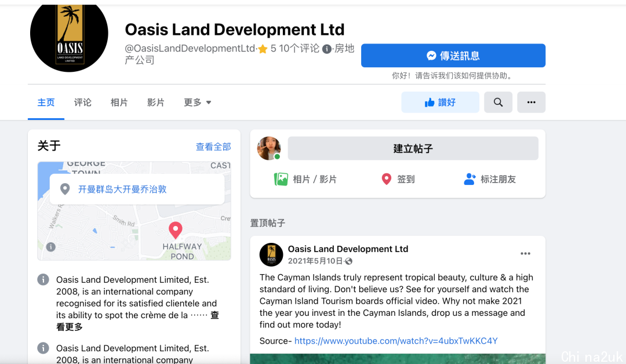Click the 开曼群岛大开曼乔治敦 address link
This screenshot has width=626, height=364.
(122, 189)
